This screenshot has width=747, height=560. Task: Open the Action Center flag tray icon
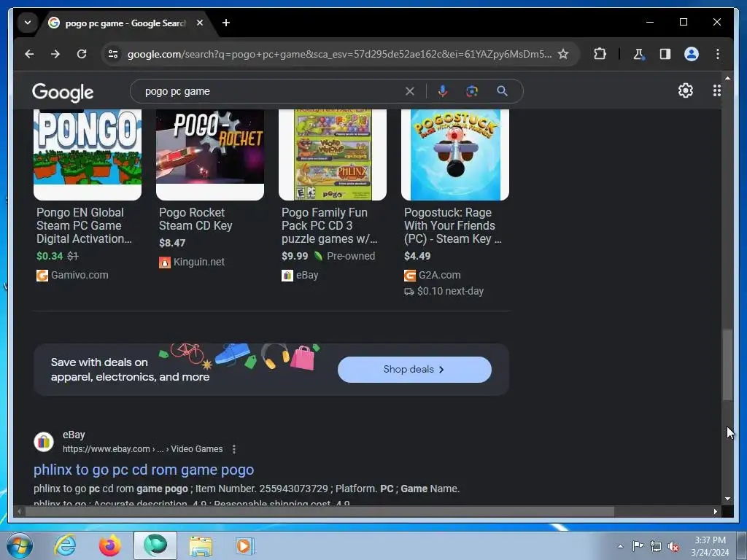tap(638, 546)
